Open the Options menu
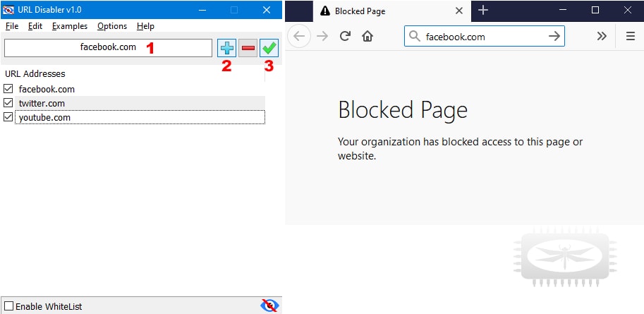 pos(112,26)
